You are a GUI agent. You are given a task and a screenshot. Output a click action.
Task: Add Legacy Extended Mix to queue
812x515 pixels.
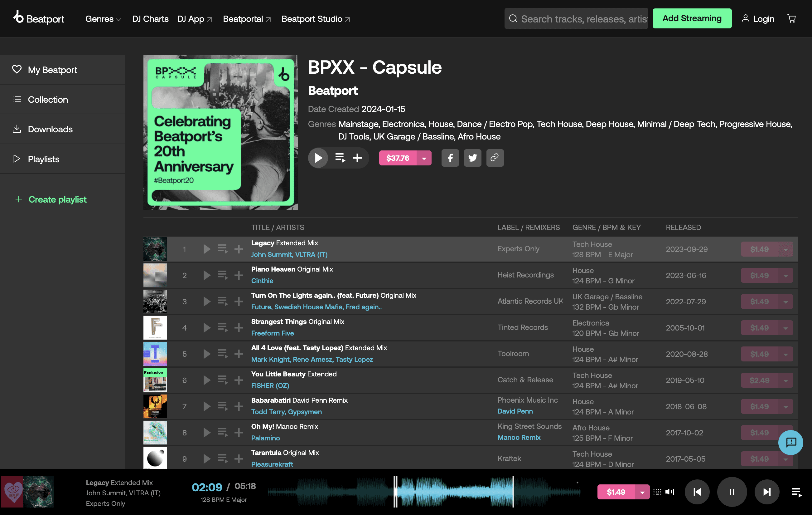[223, 249]
